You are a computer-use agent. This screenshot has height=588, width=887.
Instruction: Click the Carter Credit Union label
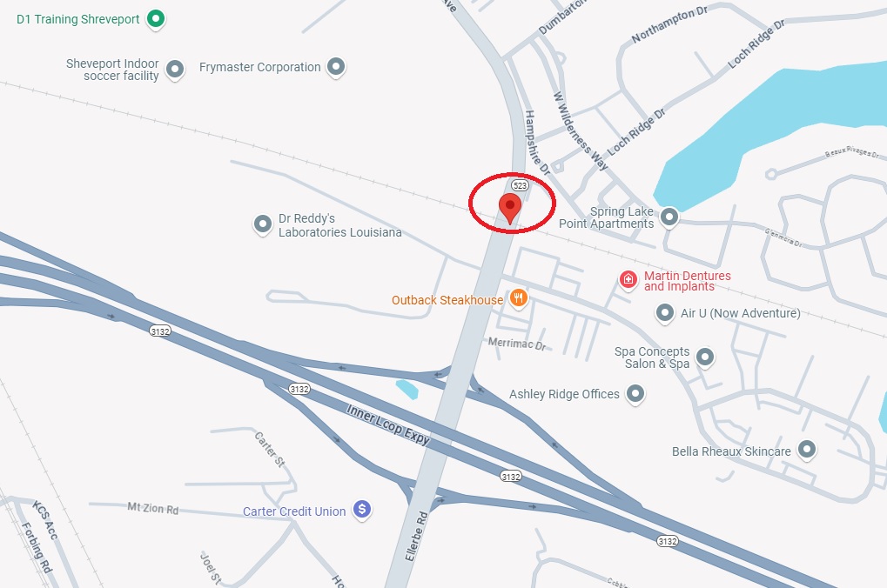[294, 511]
